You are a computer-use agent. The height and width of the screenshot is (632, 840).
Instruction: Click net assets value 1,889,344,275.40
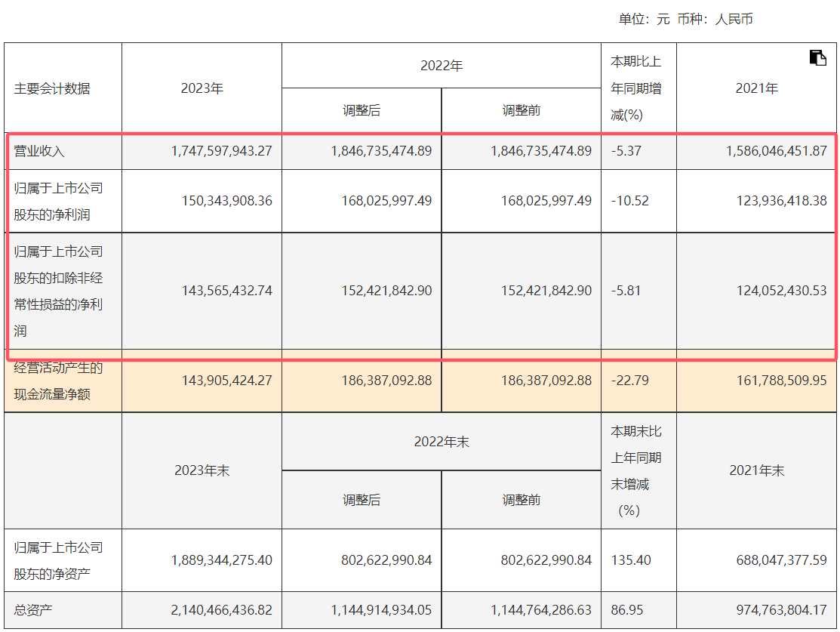click(x=221, y=560)
